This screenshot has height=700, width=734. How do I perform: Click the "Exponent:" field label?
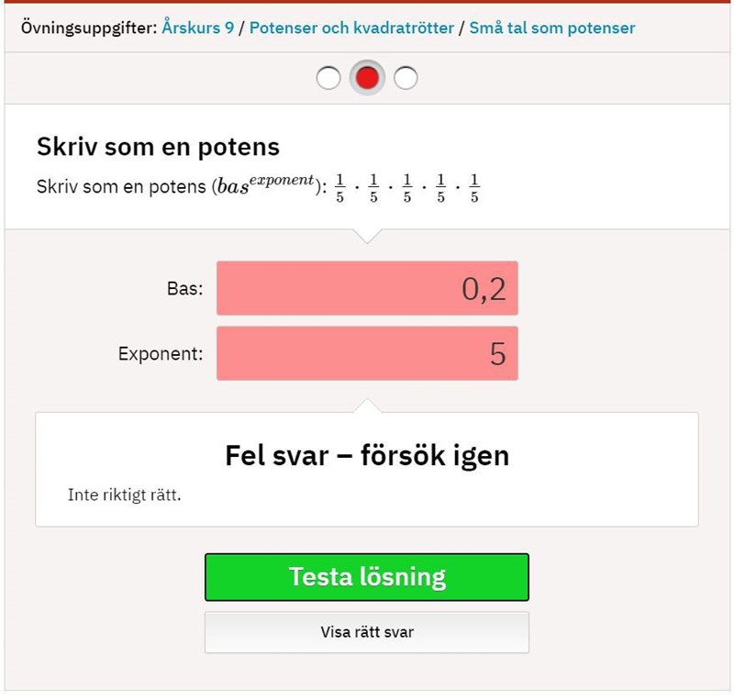click(x=161, y=354)
